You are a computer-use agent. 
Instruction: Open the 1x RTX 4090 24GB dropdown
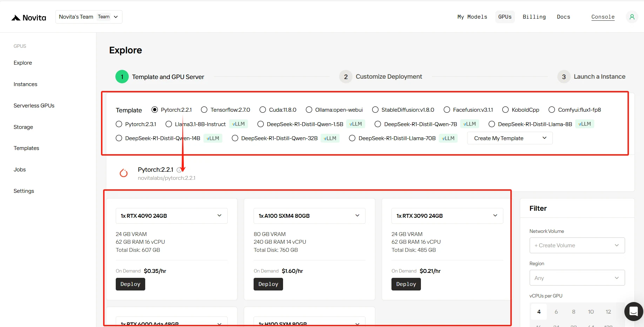pos(172,216)
